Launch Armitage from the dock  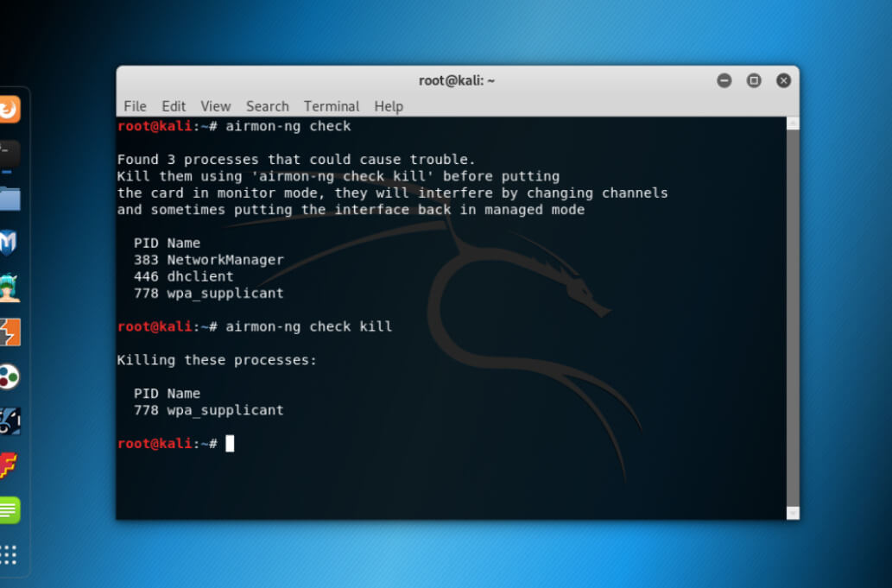click(x=9, y=288)
